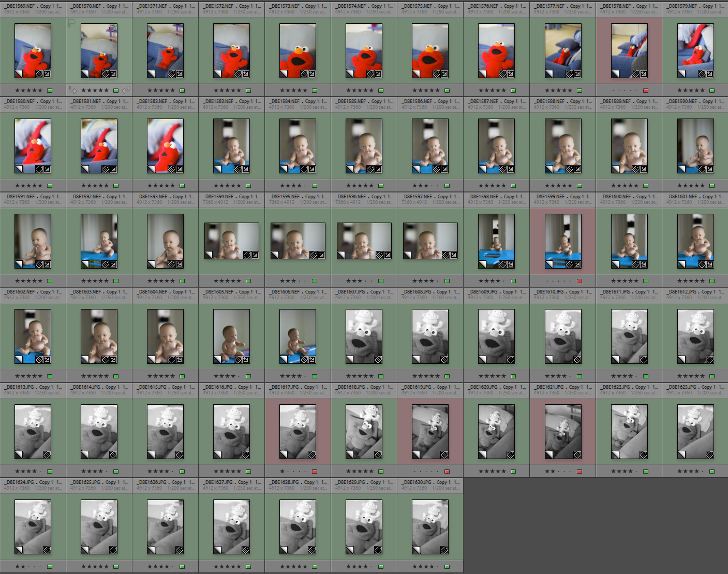
Task: Select black-and-white thumbnail _D8E1609.JPG
Action: 497,336
